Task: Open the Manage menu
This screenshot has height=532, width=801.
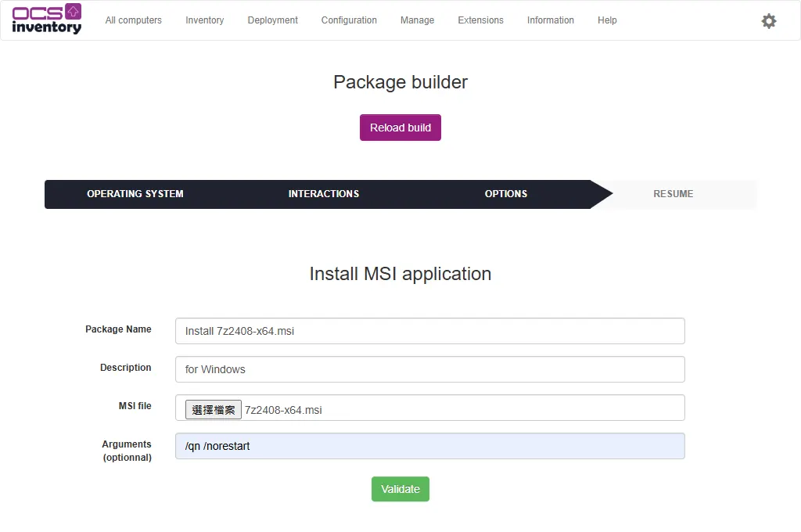Action: pyautogui.click(x=418, y=20)
